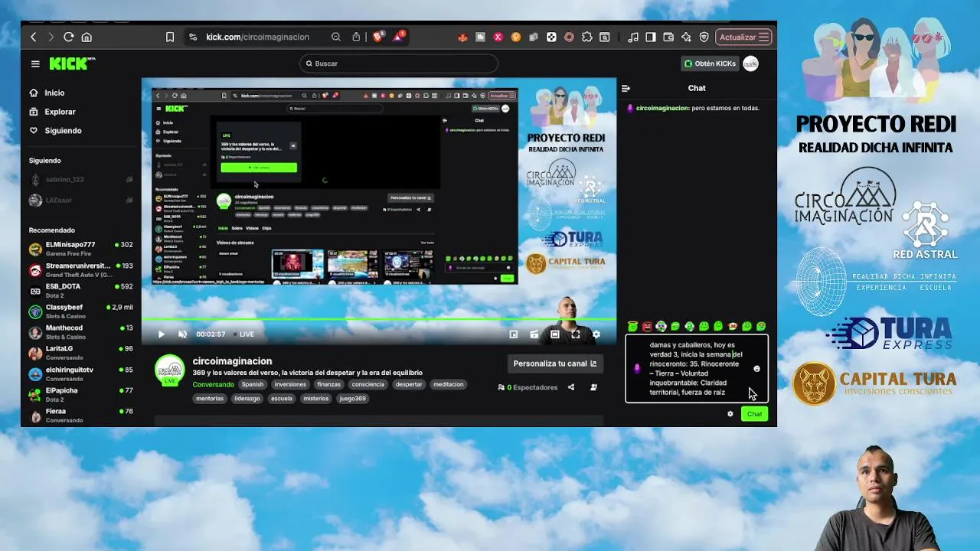Open LaritaLG recommended channel

point(80,352)
